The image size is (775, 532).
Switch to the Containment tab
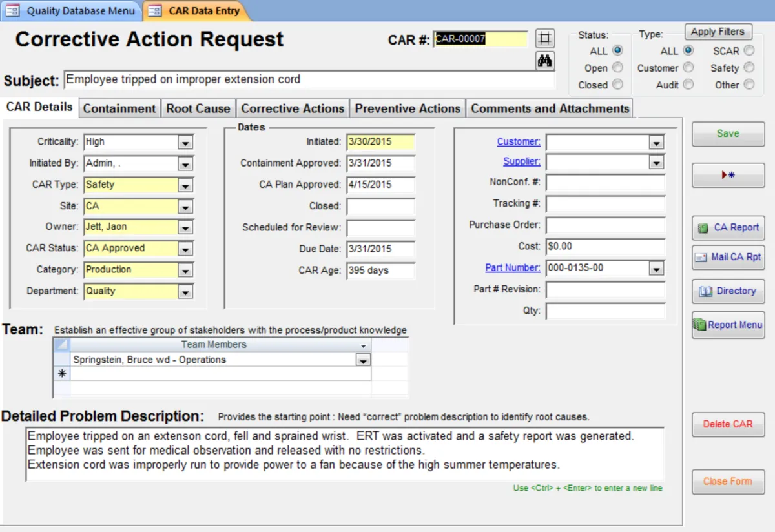point(119,108)
